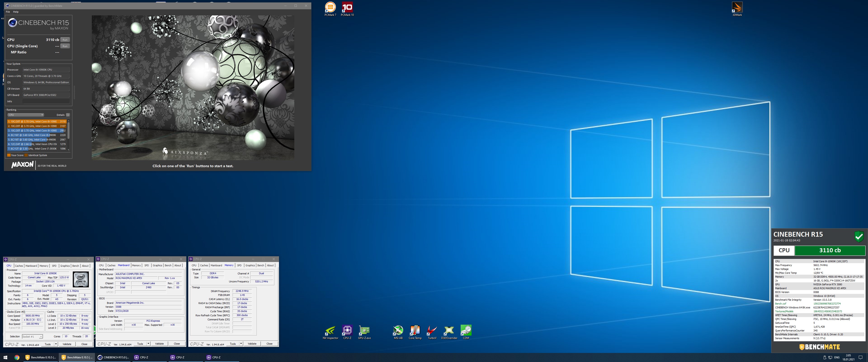Open MSI AB desktop shortcut
The height and width of the screenshot is (362, 868).
click(398, 332)
